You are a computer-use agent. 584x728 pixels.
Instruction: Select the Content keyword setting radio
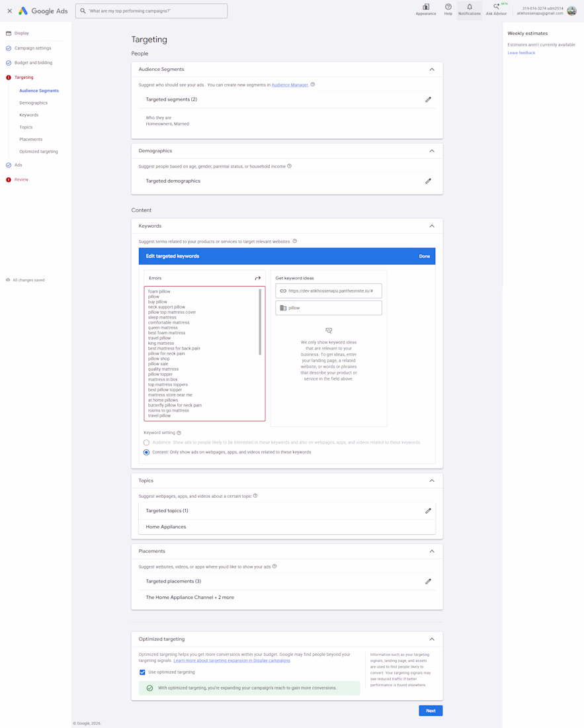pos(146,452)
